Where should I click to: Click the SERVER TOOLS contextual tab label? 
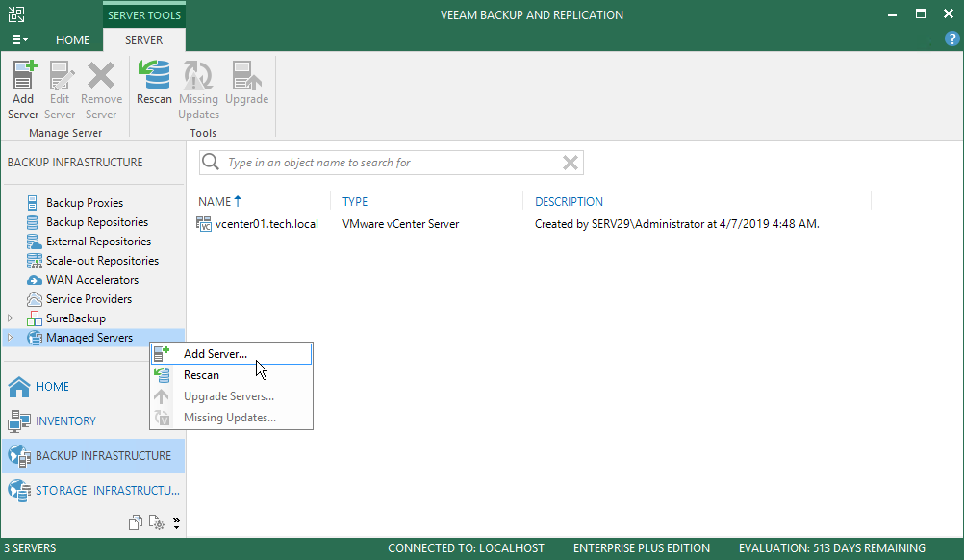[x=144, y=15]
